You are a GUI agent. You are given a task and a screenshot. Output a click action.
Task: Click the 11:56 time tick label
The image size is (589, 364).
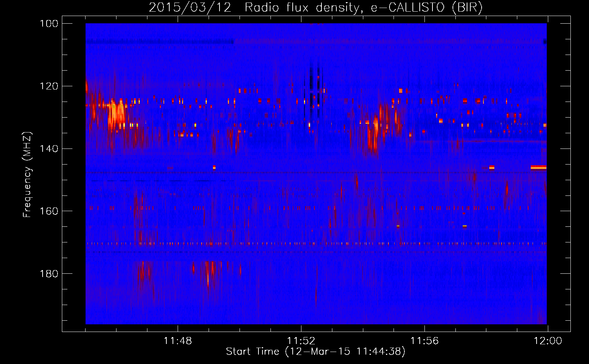[424, 341]
